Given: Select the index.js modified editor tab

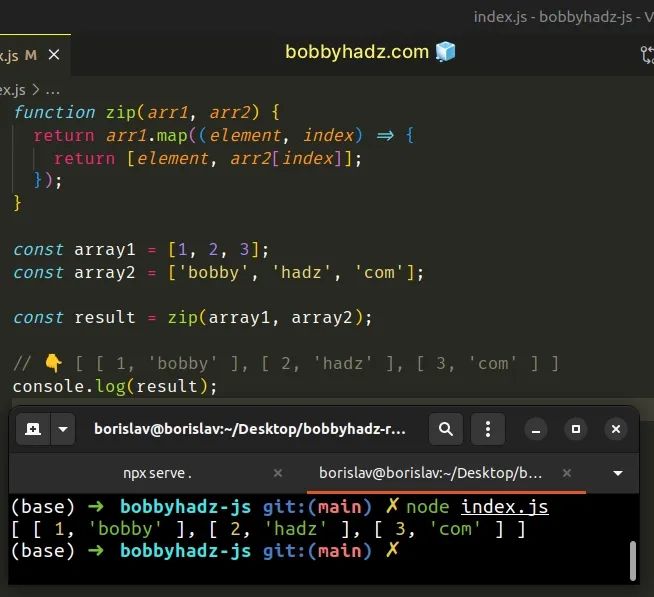Looking at the screenshot, I should [35, 55].
